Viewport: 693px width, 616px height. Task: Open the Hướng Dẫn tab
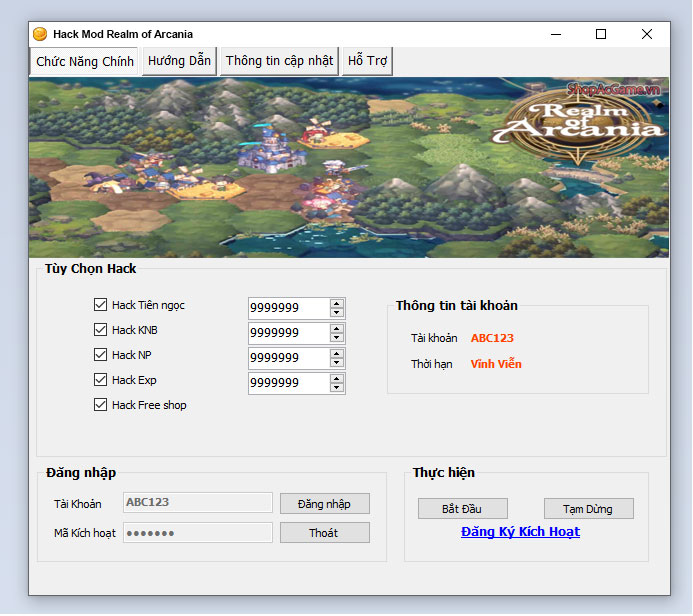179,61
